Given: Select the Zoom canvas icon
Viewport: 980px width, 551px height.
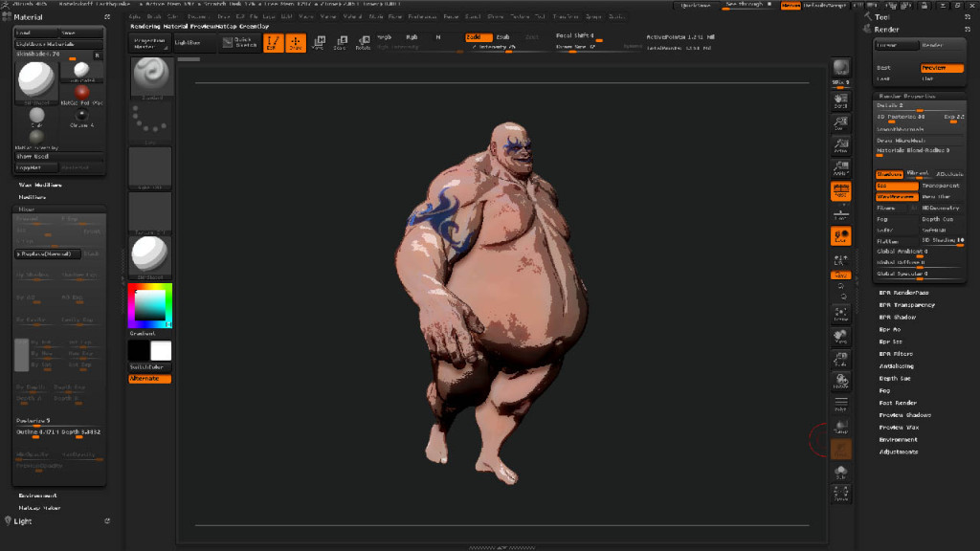Looking at the screenshot, I should click(840, 123).
